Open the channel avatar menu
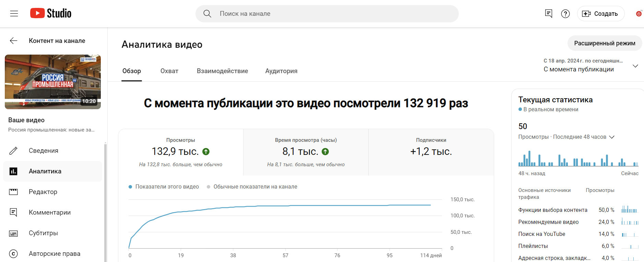This screenshot has height=262, width=644. pyautogui.click(x=639, y=14)
